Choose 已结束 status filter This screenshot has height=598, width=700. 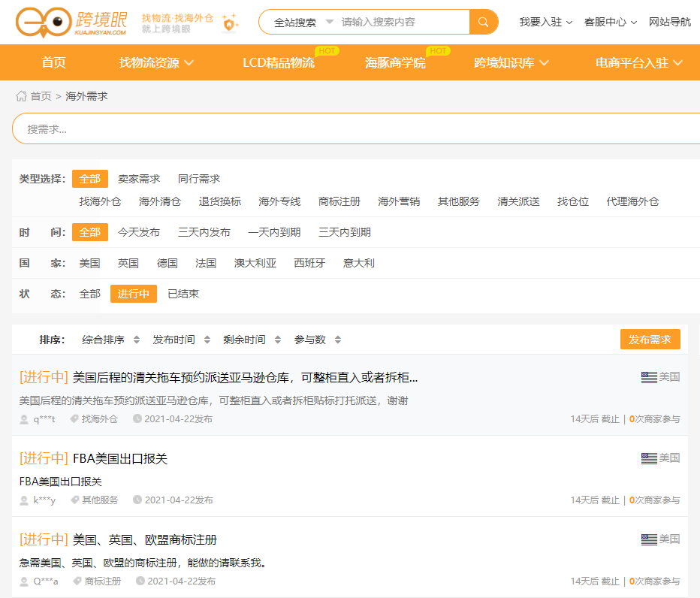coord(183,294)
